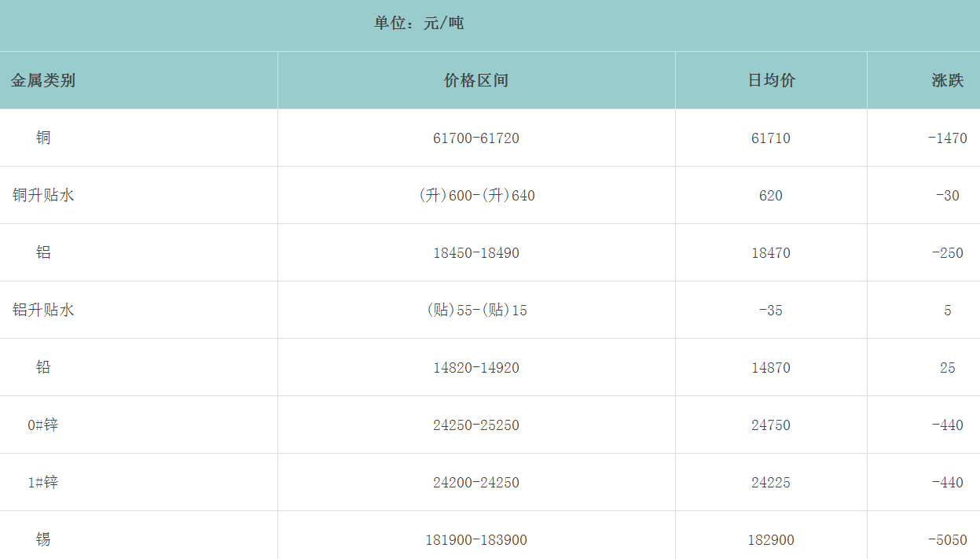This screenshot has height=559, width=980.
Task: Select aluminum daily average 18470
Action: [x=771, y=253]
